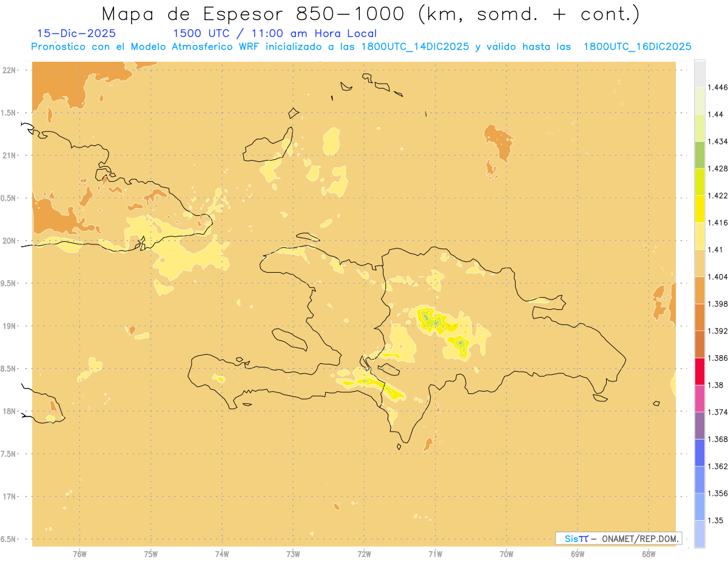The width and height of the screenshot is (728, 562).
Task: Click the bright yellow segment between 1.416 and 1.422
Action: pos(700,209)
